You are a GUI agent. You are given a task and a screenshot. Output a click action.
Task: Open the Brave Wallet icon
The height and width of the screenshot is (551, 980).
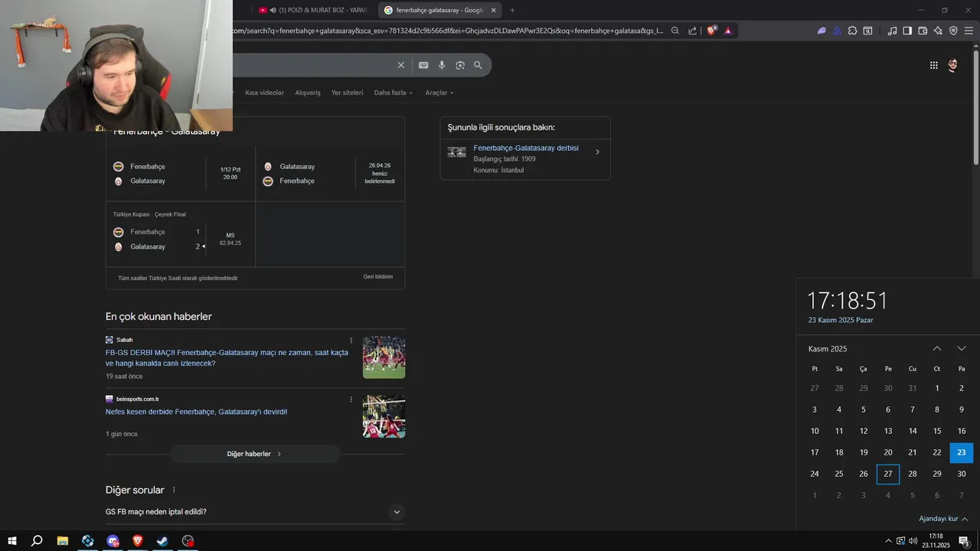point(923,31)
